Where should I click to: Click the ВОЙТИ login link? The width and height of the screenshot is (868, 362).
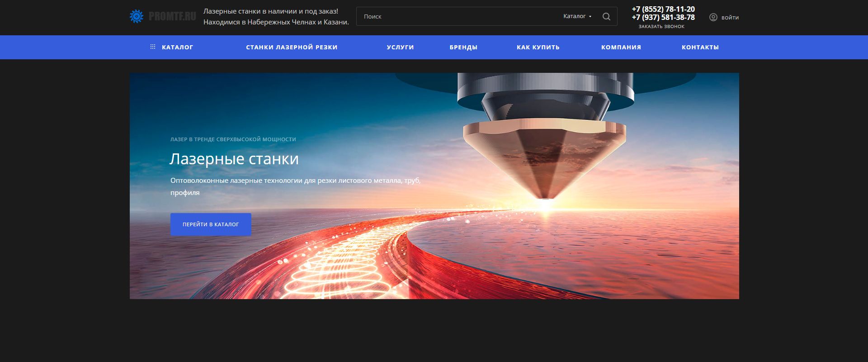[730, 18]
